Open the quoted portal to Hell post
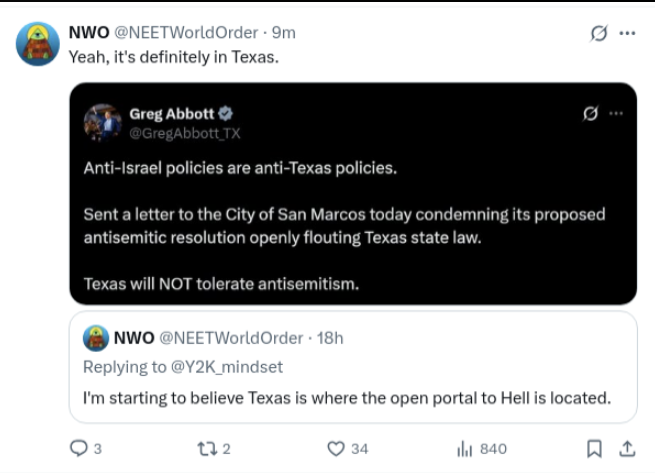The width and height of the screenshot is (655, 473). pos(346,397)
